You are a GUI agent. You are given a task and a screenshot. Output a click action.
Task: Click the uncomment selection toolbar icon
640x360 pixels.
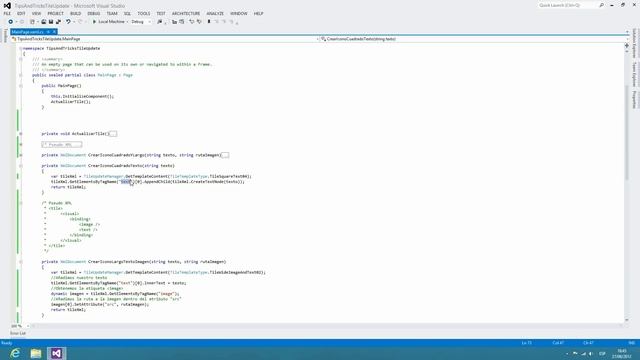point(181,22)
